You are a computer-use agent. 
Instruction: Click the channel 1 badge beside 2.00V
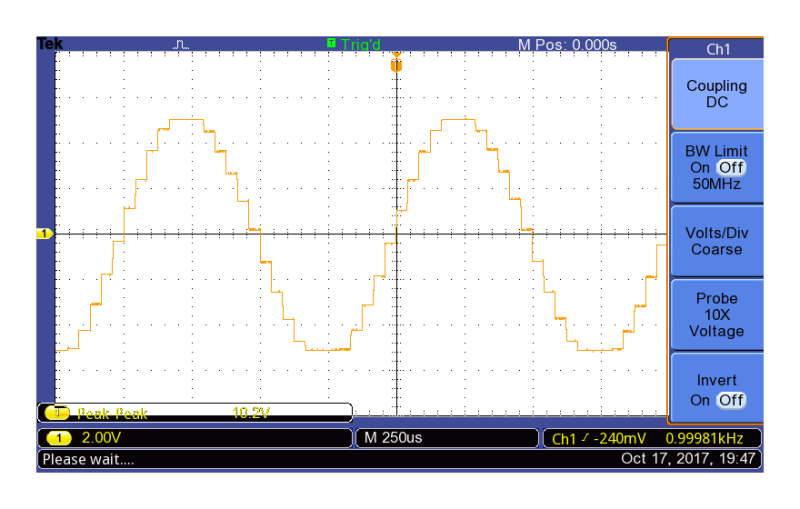[60, 439]
